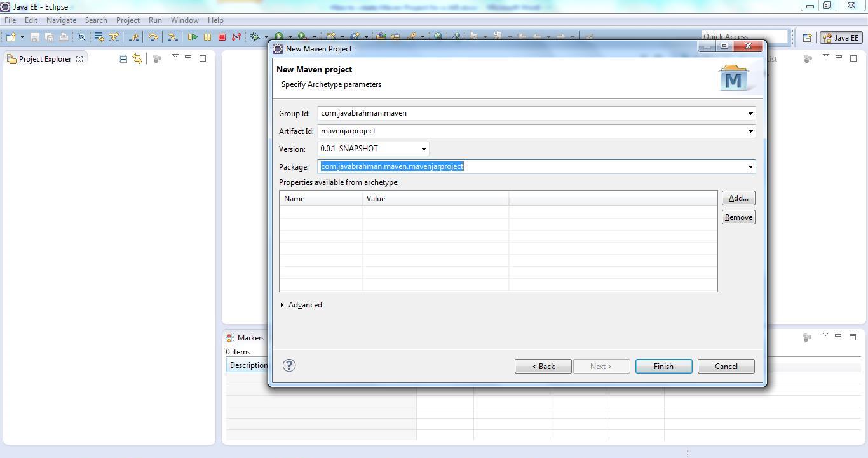Minimize the right-side panel
Screen dimensions: 868x458
point(839,57)
